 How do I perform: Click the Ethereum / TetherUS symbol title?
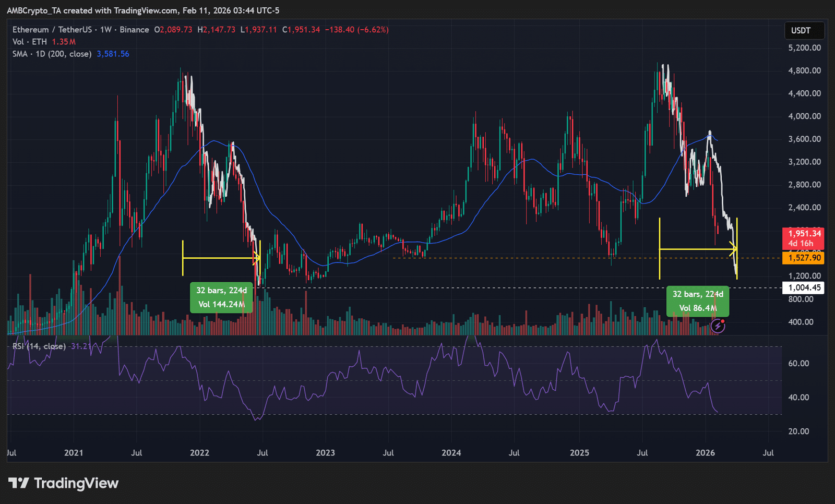click(80, 30)
